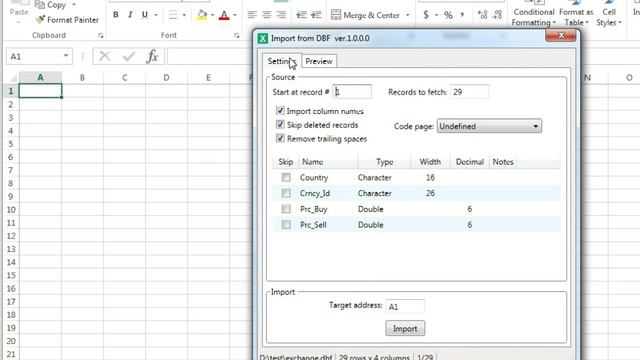This screenshot has width=640, height=360.
Task: Click Name Box showing A1
Action: 33,56
